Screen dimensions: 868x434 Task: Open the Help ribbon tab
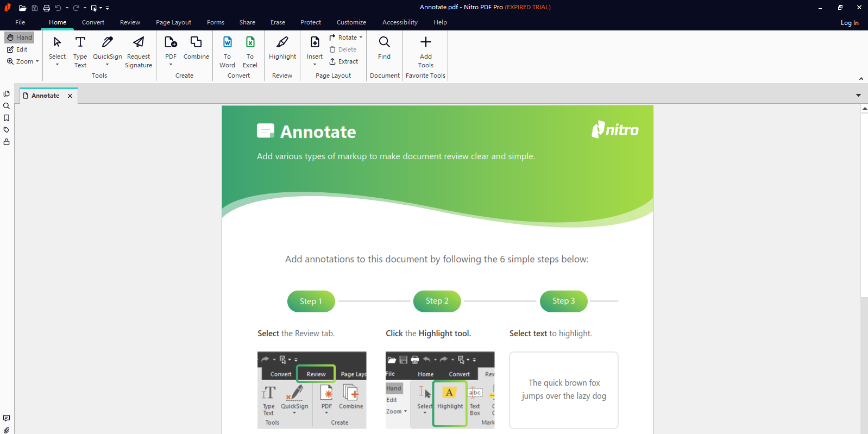coord(440,22)
